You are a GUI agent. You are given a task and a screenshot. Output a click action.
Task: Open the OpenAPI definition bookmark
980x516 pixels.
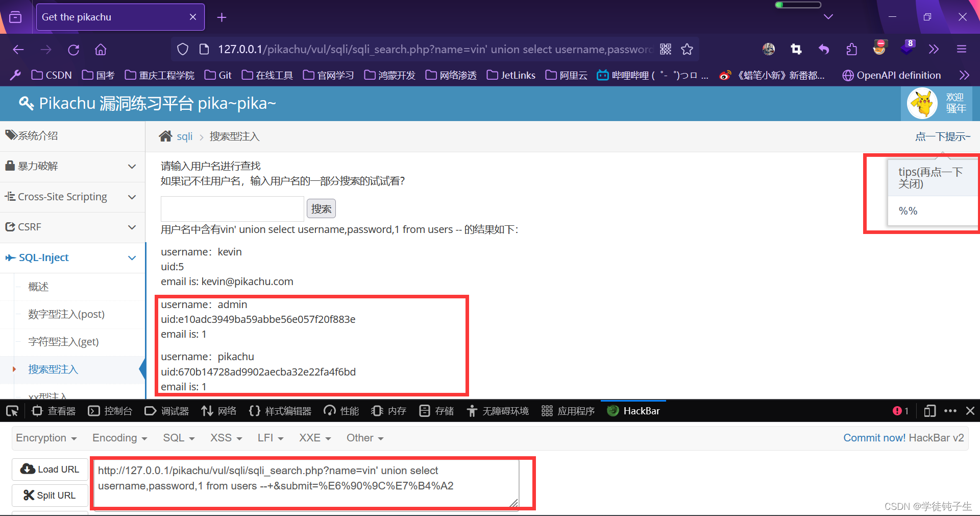tap(891, 75)
